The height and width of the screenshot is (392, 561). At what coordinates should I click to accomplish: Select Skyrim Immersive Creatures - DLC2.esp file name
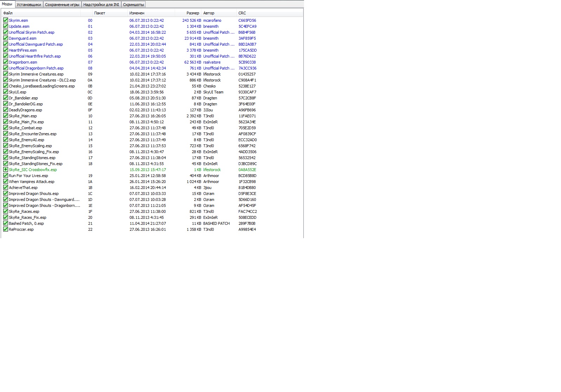[42, 80]
